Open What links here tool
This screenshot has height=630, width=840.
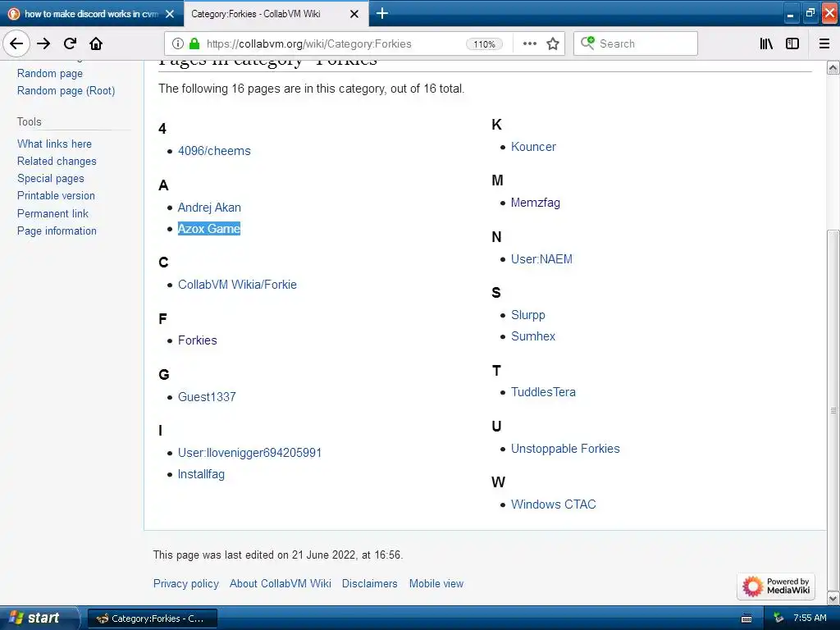tap(54, 144)
